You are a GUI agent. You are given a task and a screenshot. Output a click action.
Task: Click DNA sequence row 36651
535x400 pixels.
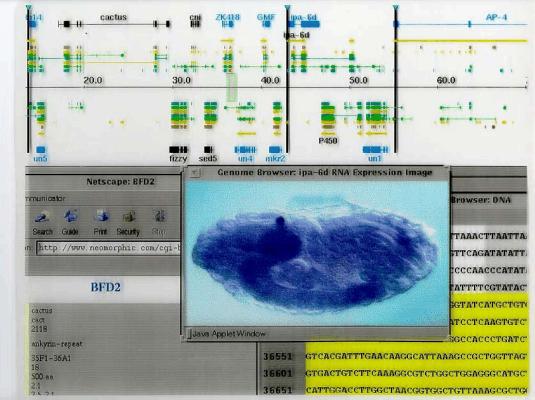394,390
